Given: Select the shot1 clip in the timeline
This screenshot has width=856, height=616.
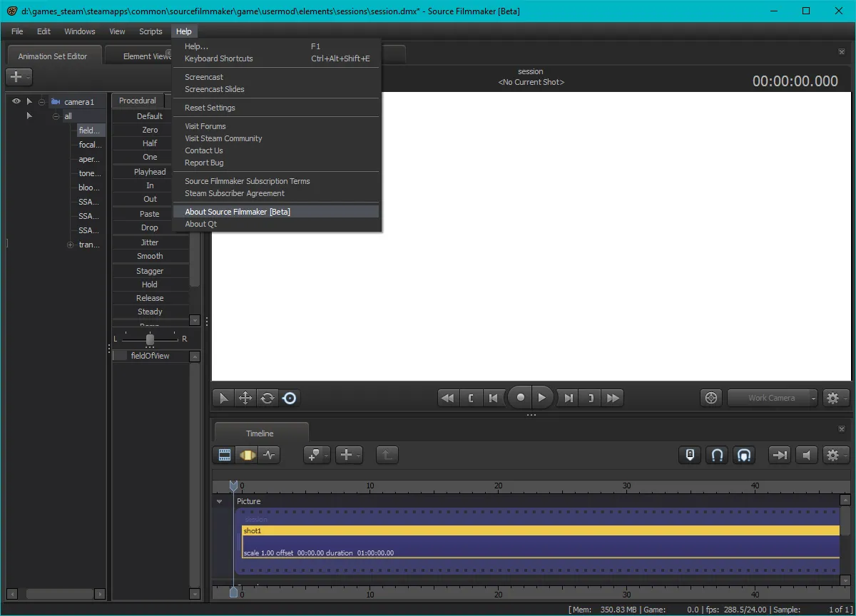Looking at the screenshot, I should point(541,530).
